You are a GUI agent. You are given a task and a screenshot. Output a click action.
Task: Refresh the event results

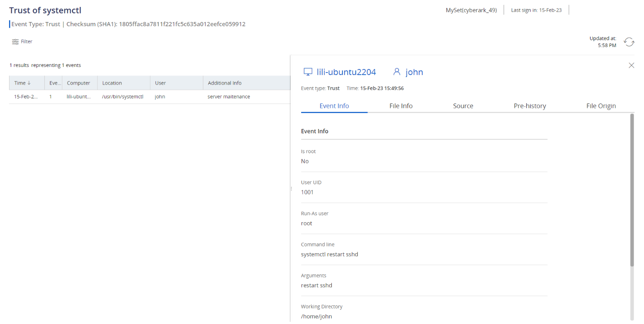point(629,42)
